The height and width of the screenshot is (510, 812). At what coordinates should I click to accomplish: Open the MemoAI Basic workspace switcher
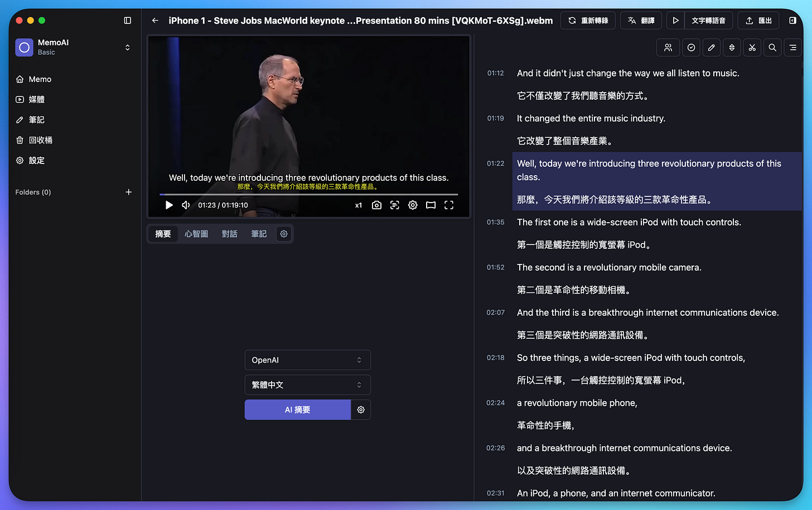click(x=127, y=47)
